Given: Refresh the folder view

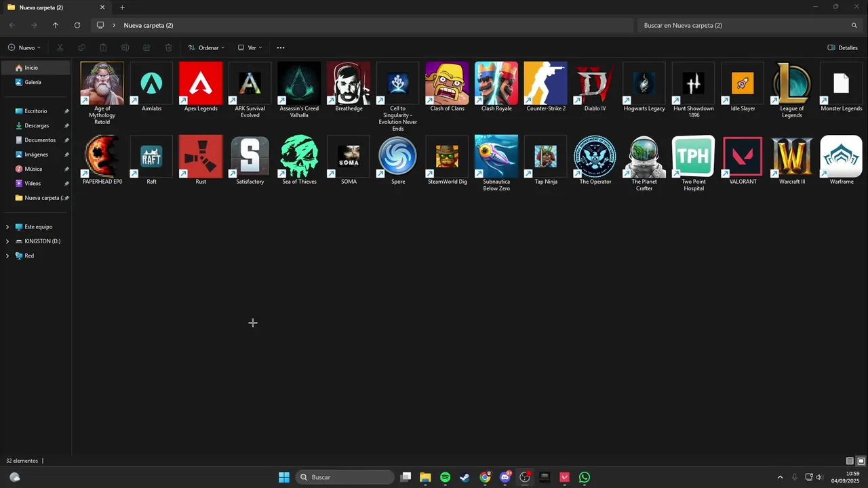Looking at the screenshot, I should click(77, 25).
